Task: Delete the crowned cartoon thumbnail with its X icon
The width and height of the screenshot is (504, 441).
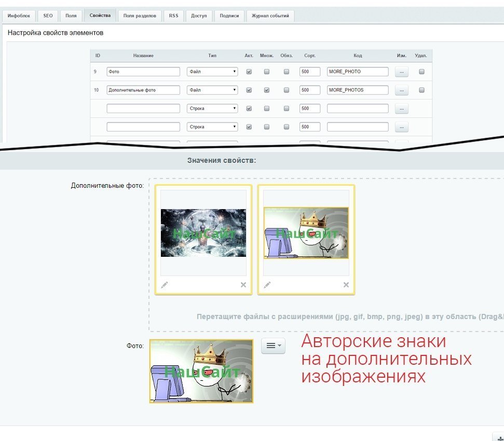Action: [346, 285]
